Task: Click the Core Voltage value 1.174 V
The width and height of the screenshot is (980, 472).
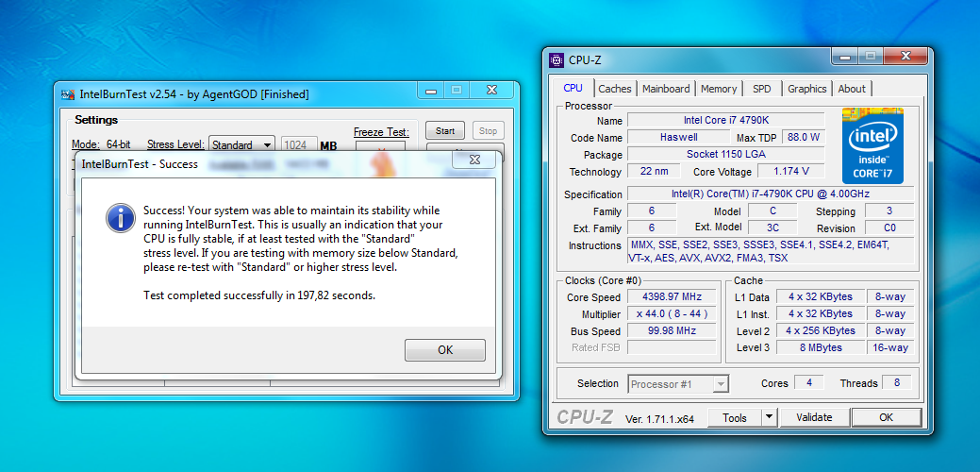Action: [x=790, y=171]
